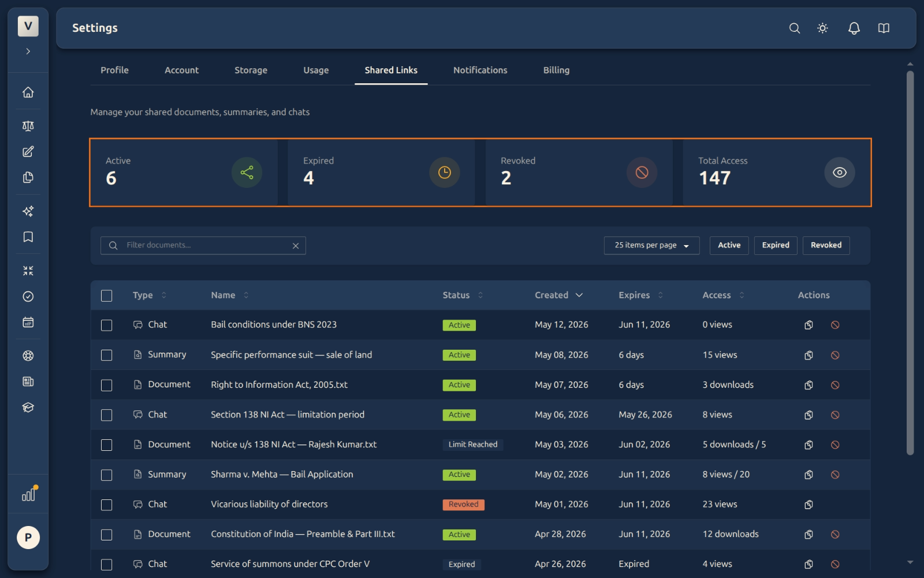This screenshot has height=578, width=924.
Task: Sort table by Status column
Action: [463, 295]
